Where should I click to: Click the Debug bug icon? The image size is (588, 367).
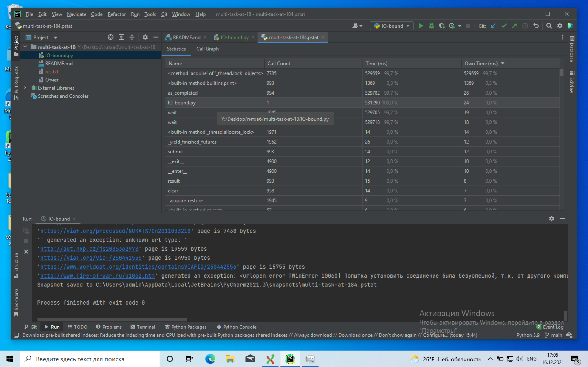point(432,26)
